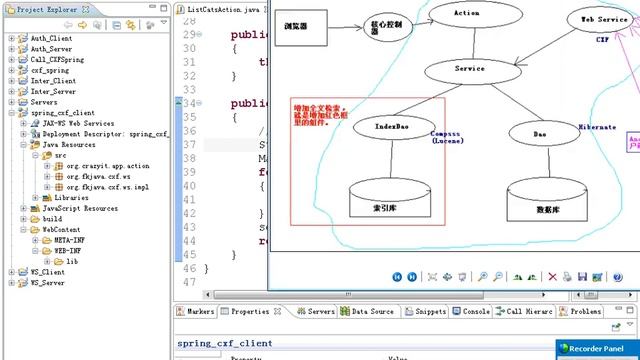Start the slide show from the viewer toolbar
This screenshot has width=640, height=360.
pyautogui.click(x=462, y=277)
